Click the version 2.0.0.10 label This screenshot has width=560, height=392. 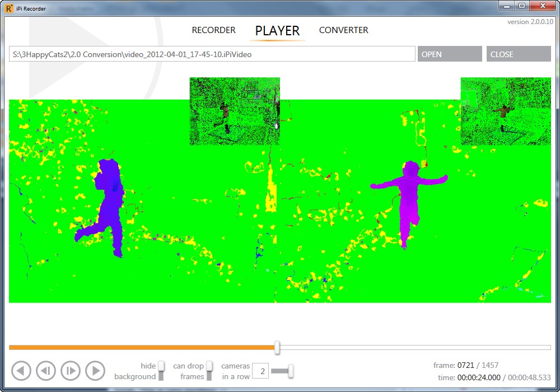point(530,22)
